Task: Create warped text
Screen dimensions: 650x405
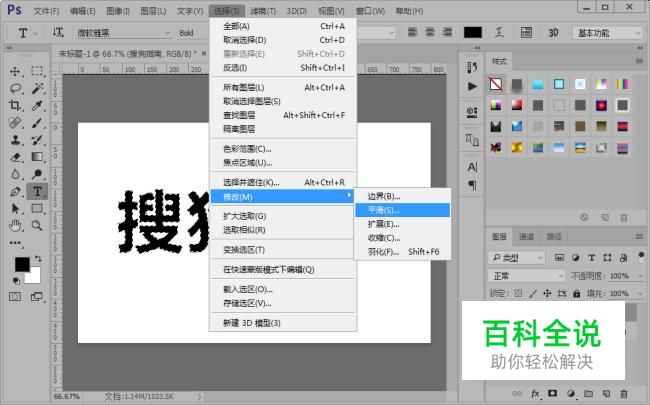Action: tap(499, 32)
